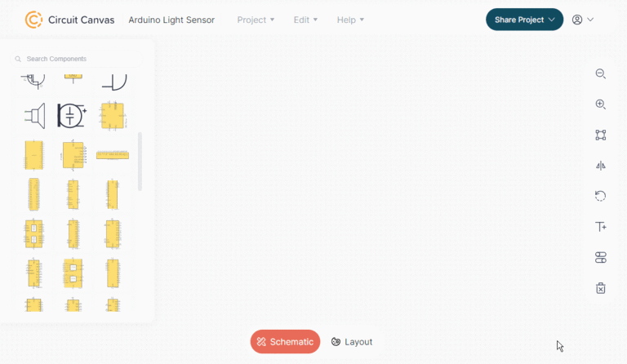Click the Search Components field
Image resolution: width=627 pixels, height=364 pixels.
click(x=77, y=59)
